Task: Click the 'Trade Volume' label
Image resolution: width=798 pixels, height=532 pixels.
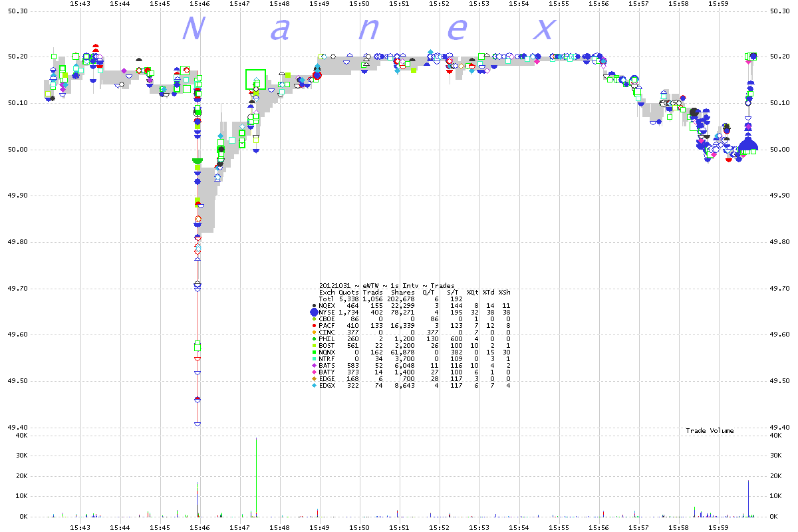Action: click(x=710, y=431)
